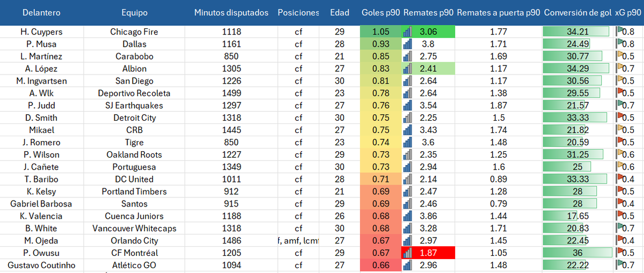The height and width of the screenshot is (273, 644).
Task: Select the Remates a puerta p90 header
Action: (499, 12)
